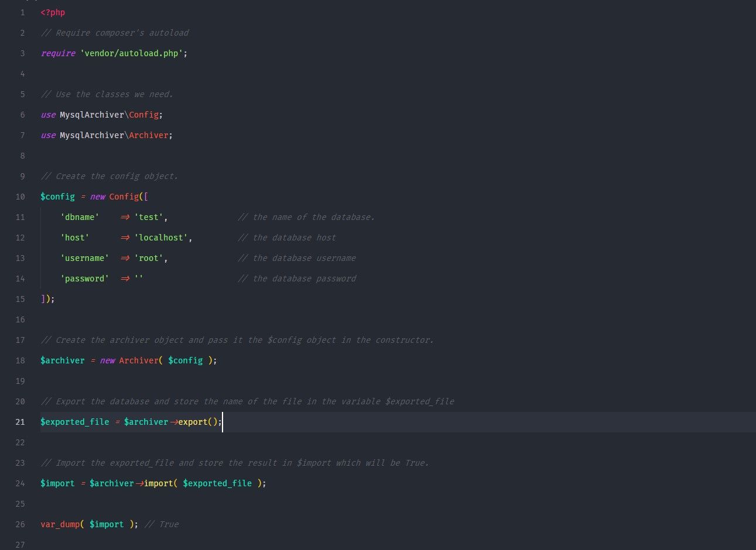Click the 'import' method call on line 24
Image resolution: width=756 pixels, height=550 pixels.
click(x=159, y=483)
